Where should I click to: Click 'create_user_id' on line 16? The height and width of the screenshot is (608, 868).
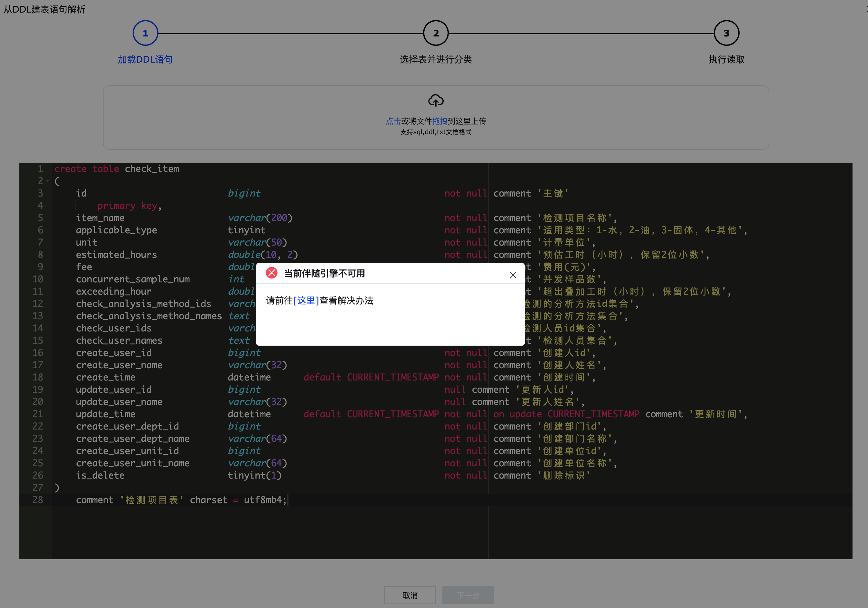[114, 353]
